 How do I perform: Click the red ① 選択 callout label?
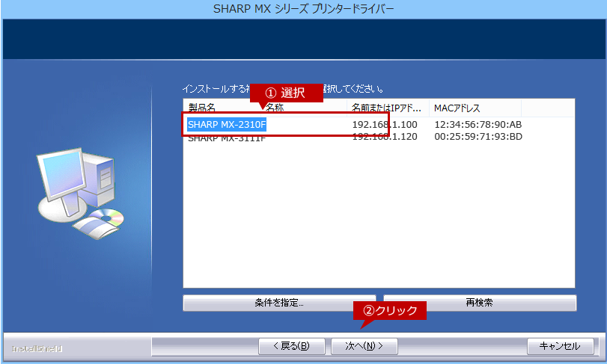(286, 93)
